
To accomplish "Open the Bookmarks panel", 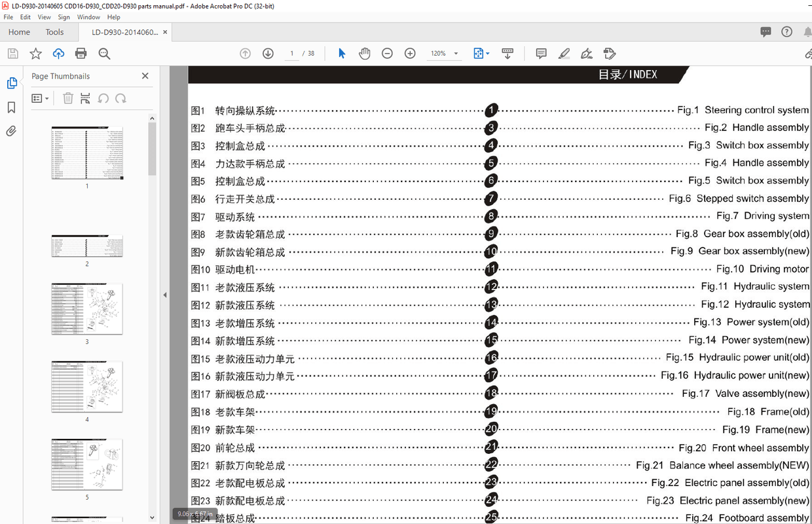I will point(12,107).
